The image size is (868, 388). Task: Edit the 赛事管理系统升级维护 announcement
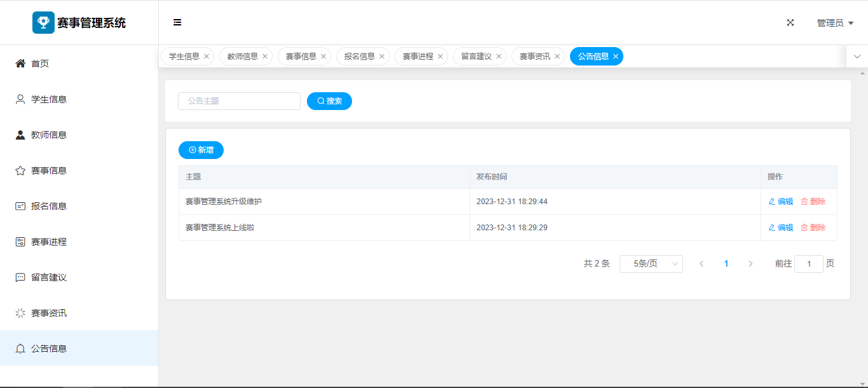coord(781,202)
